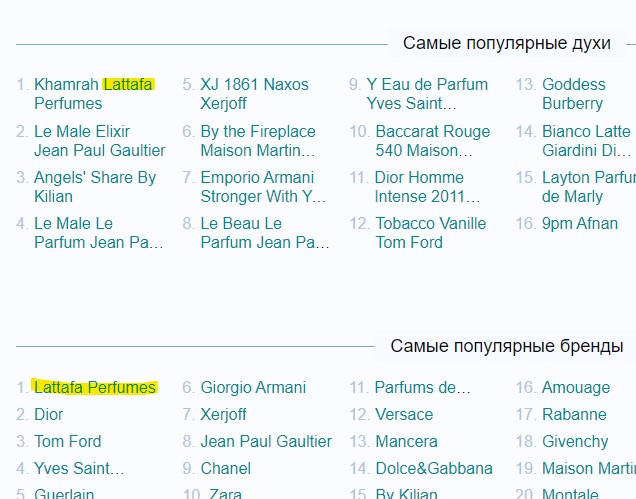This screenshot has height=499, width=636.
Task: Open Rabanne brand link
Action: click(x=574, y=415)
